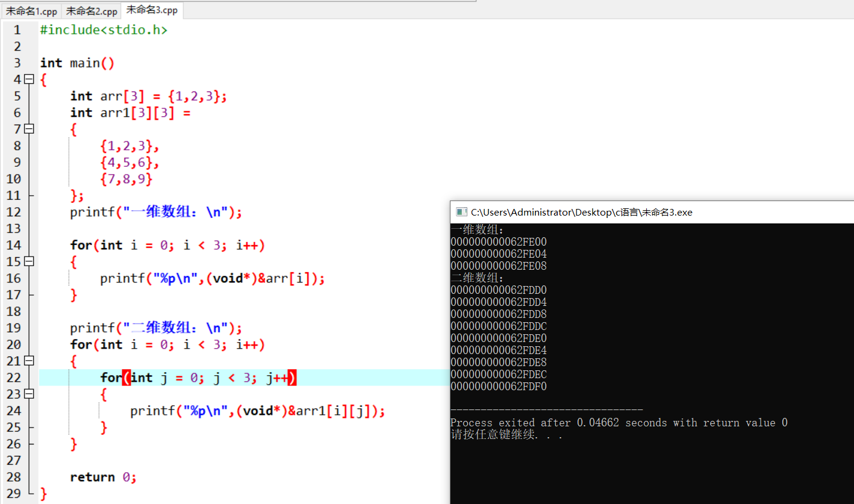Click console address 000000000062FDE4
854x504 pixels.
point(499,350)
